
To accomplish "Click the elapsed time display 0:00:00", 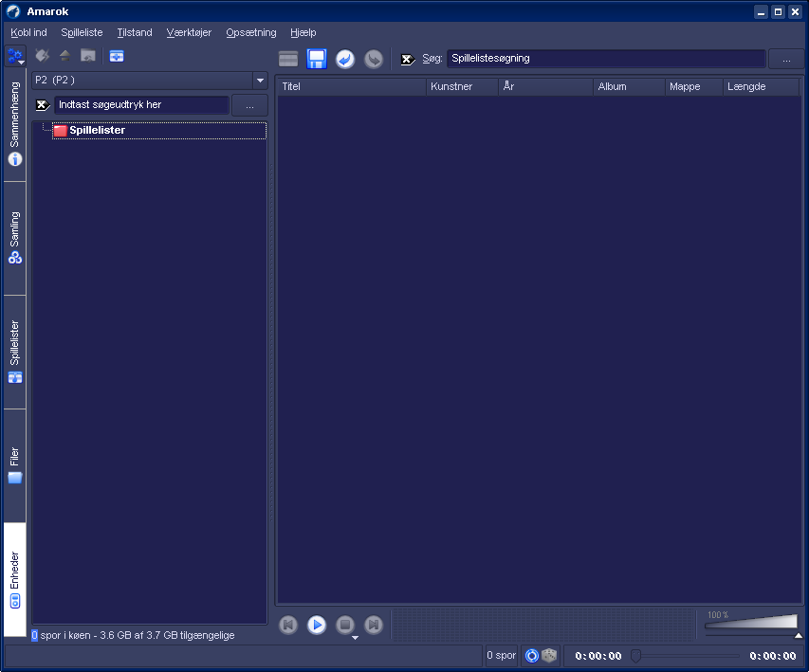I will (598, 656).
